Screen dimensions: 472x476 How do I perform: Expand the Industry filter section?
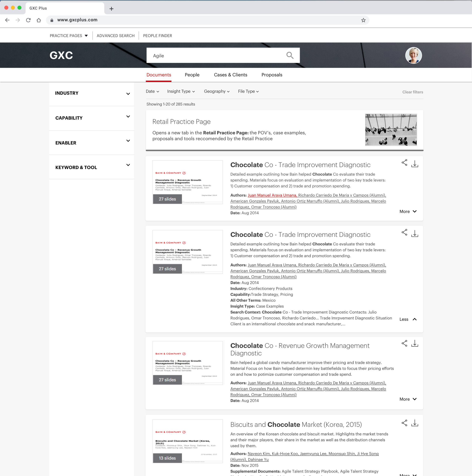click(x=92, y=94)
